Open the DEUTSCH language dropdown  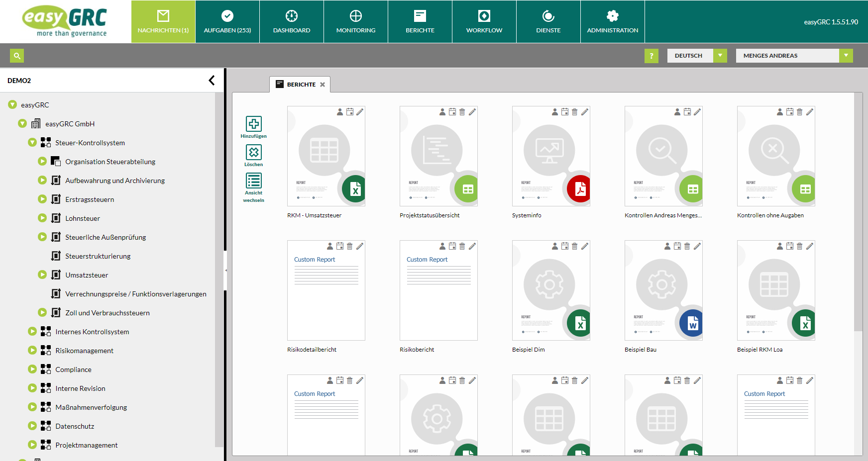pyautogui.click(x=720, y=56)
